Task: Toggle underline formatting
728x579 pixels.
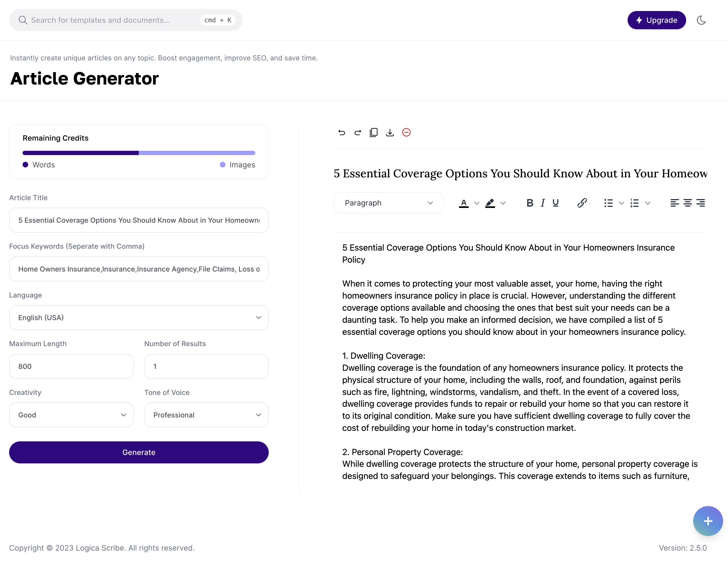Action: [555, 203]
